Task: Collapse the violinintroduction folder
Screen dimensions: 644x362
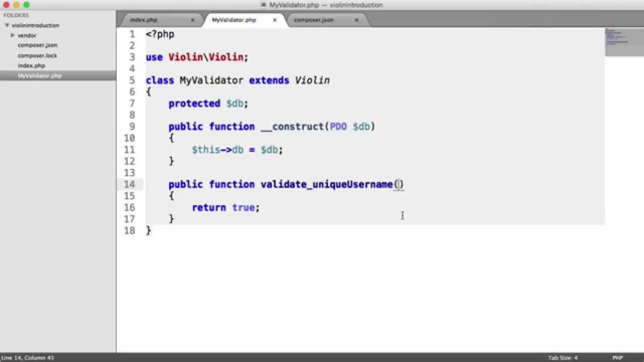Action: click(x=7, y=25)
